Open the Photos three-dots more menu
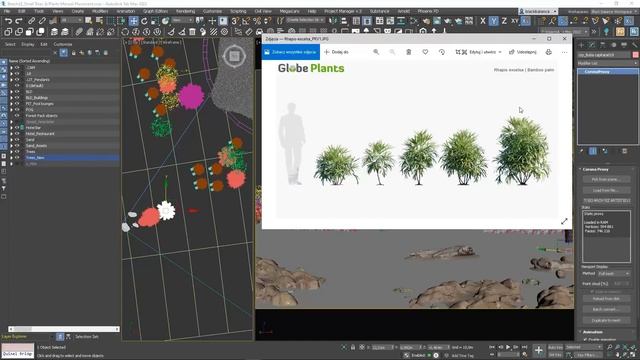The width and height of the screenshot is (640, 360). [564, 52]
